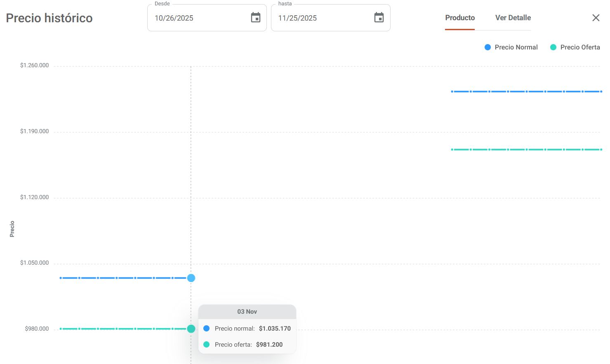Close the Precio histórico panel
Screen dimensions: 610x364
(596, 18)
